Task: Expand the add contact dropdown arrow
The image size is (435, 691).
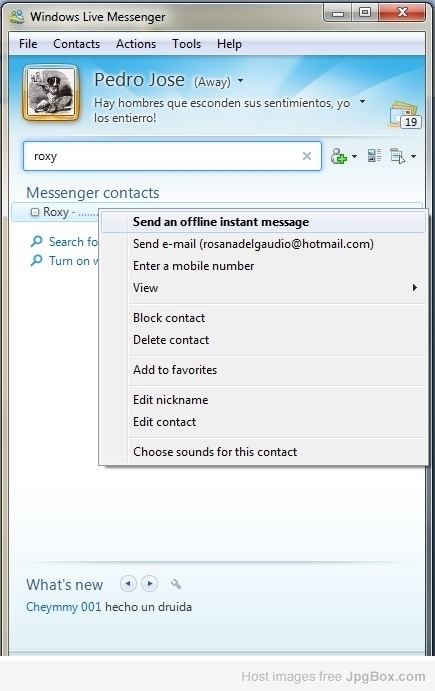Action: (x=354, y=156)
